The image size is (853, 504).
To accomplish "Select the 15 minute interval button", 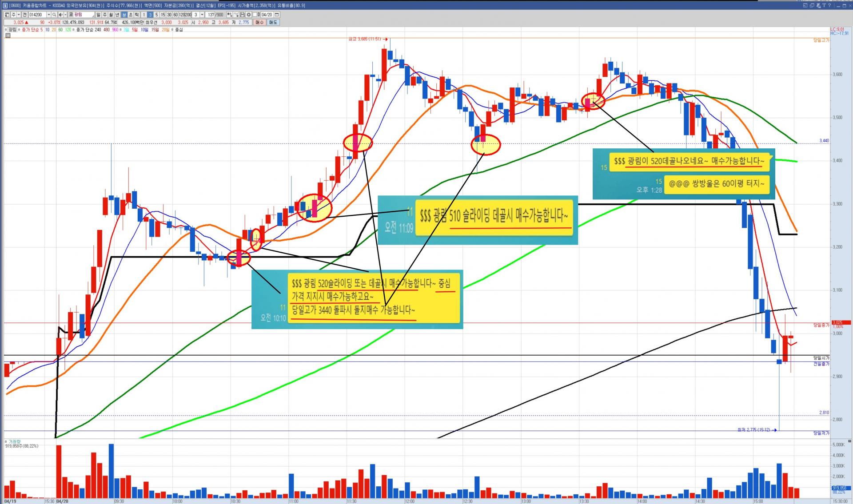I will click(163, 15).
